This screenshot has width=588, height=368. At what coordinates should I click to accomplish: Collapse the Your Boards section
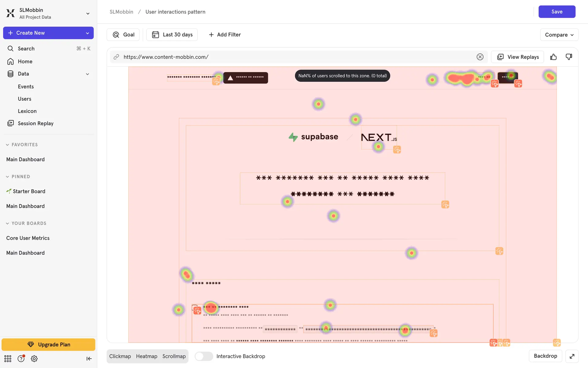click(7, 224)
